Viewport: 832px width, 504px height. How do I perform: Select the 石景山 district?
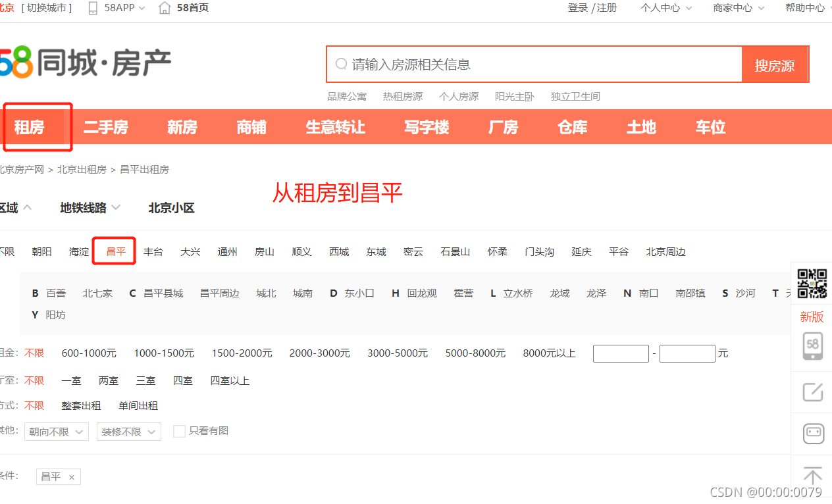(455, 252)
